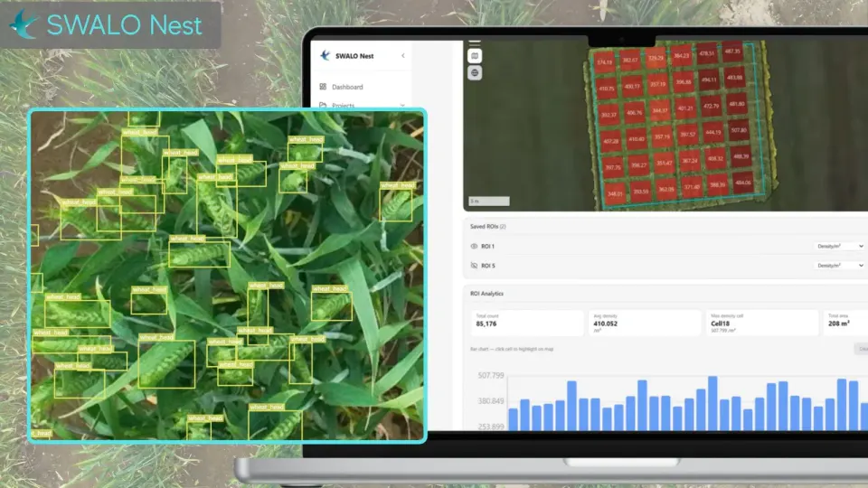Select grid cell 494.11 on the map
The height and width of the screenshot is (488, 868).
click(709, 80)
